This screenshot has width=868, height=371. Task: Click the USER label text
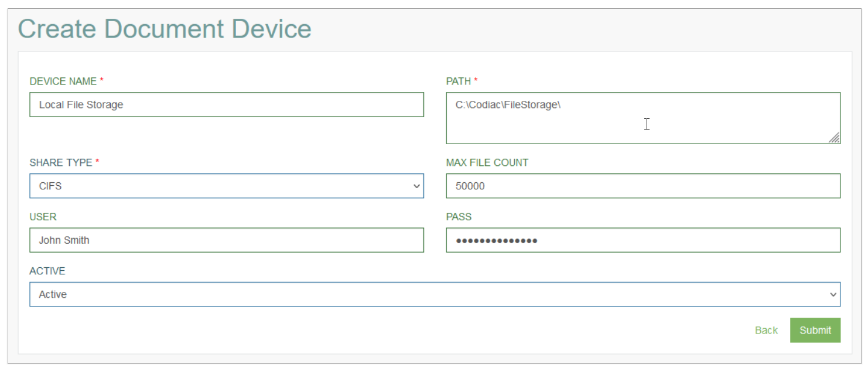pyautogui.click(x=43, y=217)
